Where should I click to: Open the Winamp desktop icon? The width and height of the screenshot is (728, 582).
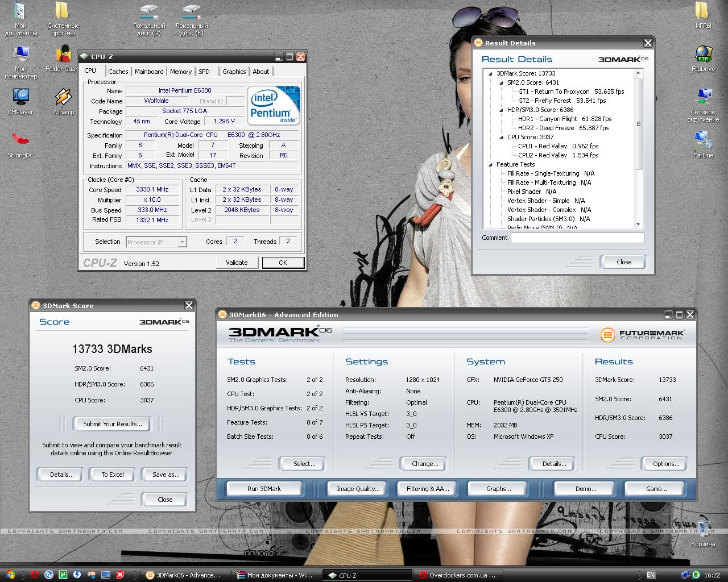tap(63, 101)
